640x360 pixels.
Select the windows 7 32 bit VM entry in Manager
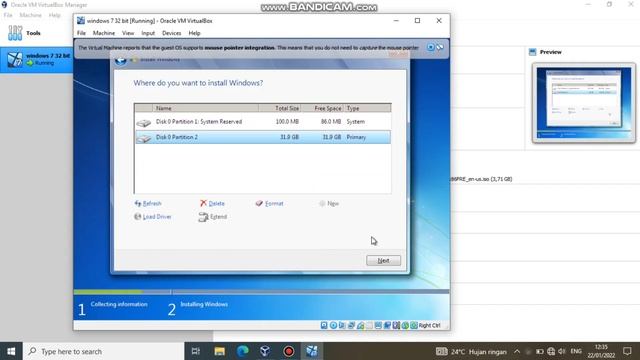[37, 59]
